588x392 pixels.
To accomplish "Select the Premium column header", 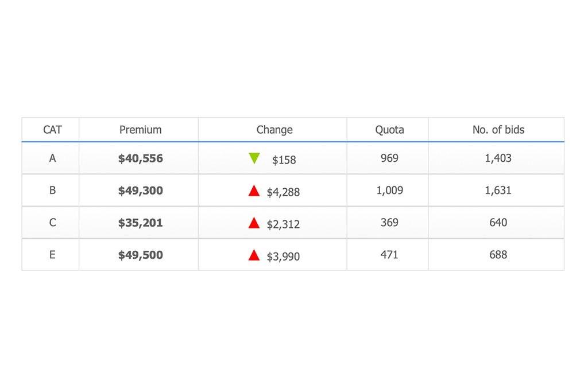I will [140, 130].
